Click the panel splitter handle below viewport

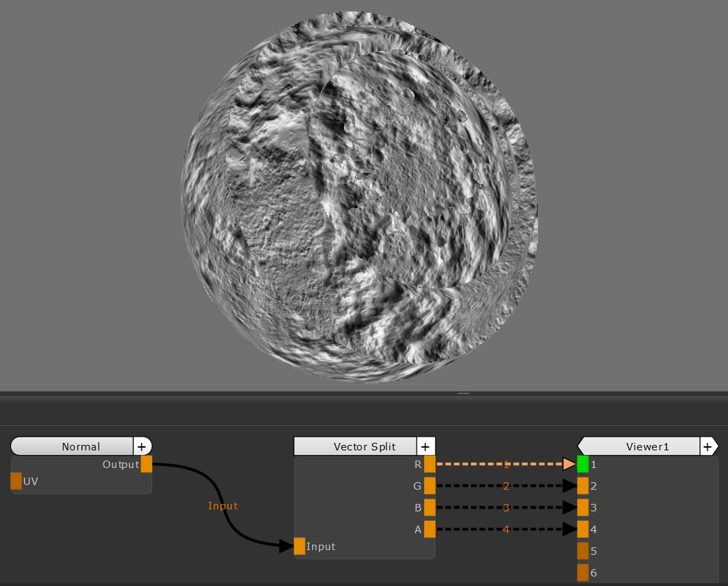coord(463,393)
